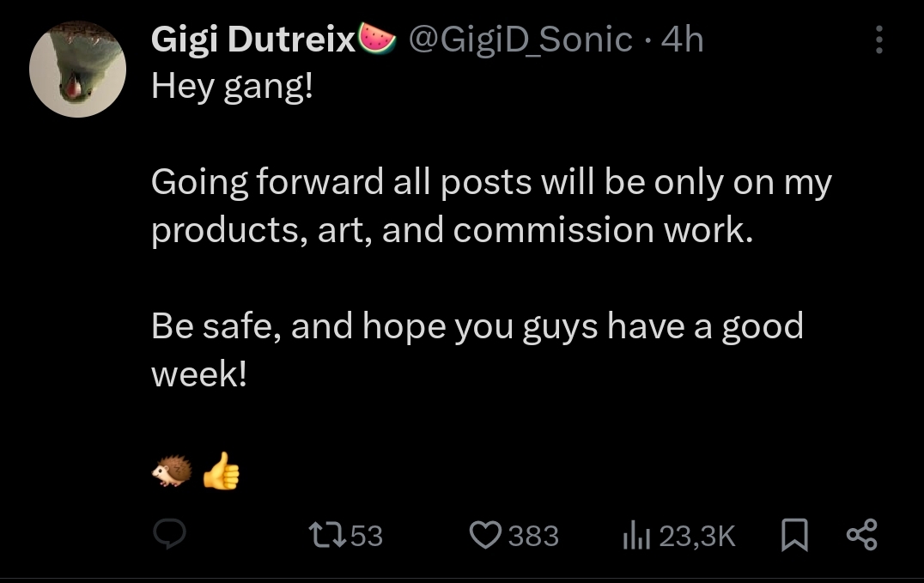Click the 23,3K views count

(x=698, y=536)
